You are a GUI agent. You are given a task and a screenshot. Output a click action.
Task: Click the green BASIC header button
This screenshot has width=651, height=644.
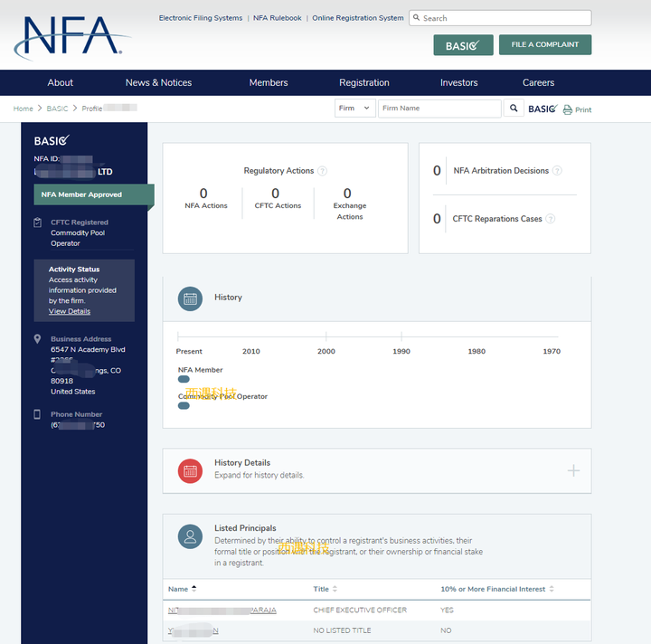463,45
